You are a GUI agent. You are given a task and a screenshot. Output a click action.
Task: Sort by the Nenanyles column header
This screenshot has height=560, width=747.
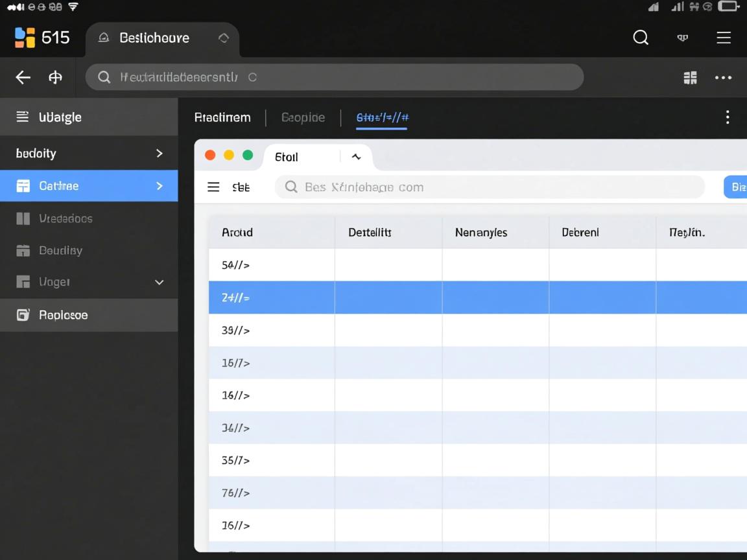coord(481,232)
